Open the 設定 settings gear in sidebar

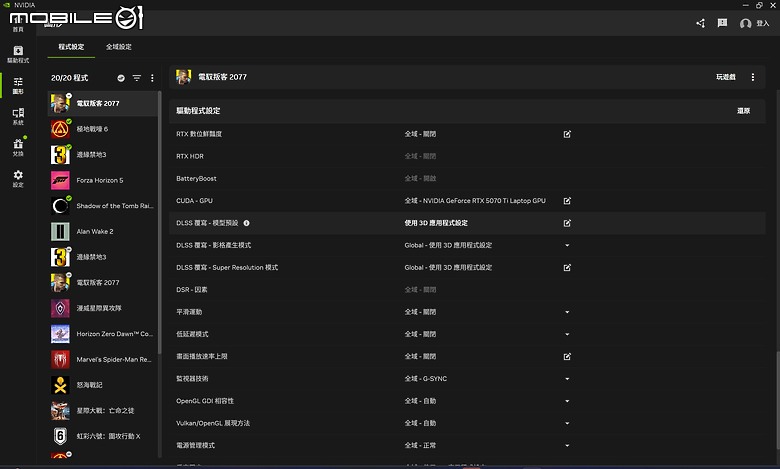(x=18, y=178)
